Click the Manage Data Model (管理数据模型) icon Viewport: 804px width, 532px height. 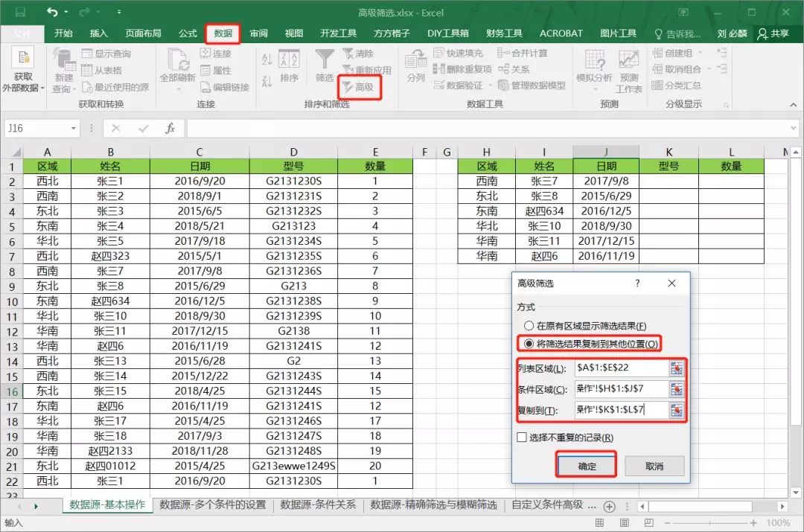pyautogui.click(x=503, y=85)
